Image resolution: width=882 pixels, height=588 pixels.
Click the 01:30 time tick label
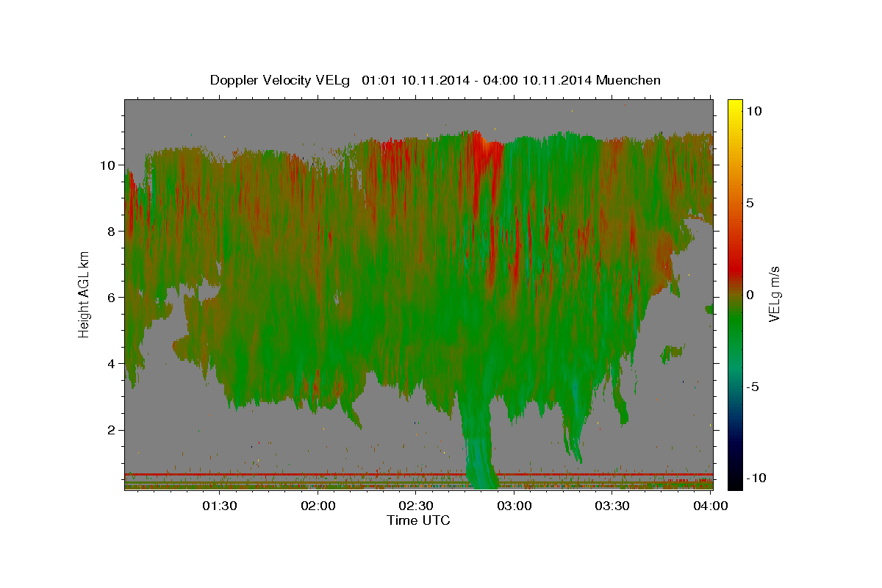(220, 506)
